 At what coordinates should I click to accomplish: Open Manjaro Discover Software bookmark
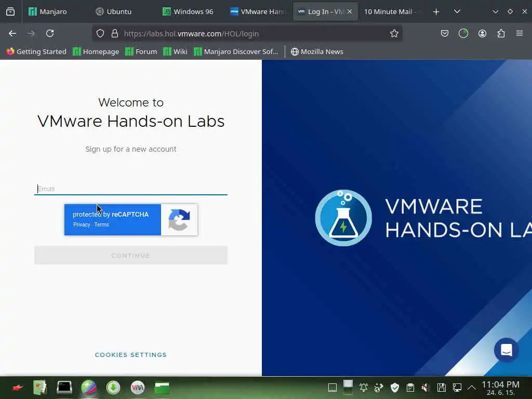coord(236,51)
